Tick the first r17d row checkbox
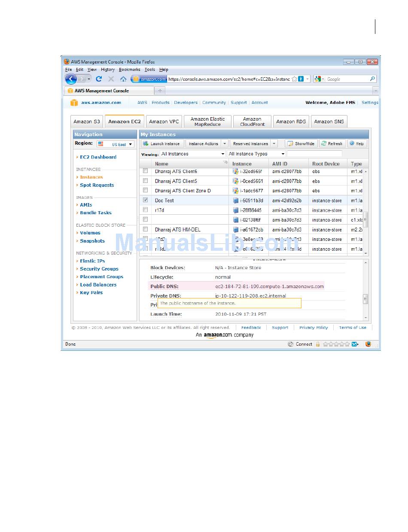 [x=145, y=210]
